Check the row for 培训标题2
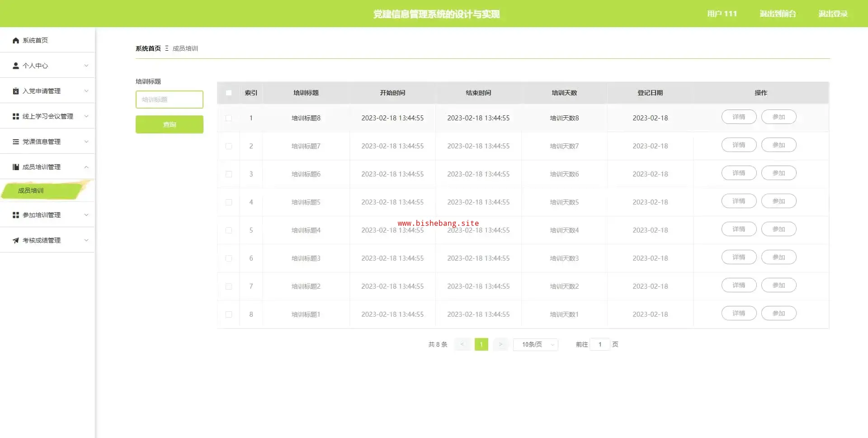868x438 pixels. coord(229,286)
